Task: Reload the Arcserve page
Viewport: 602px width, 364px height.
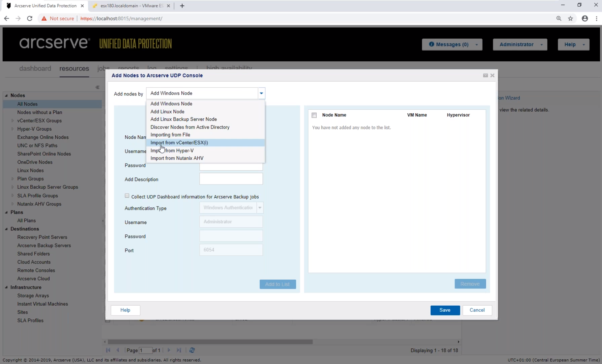Action: pyautogui.click(x=30, y=19)
